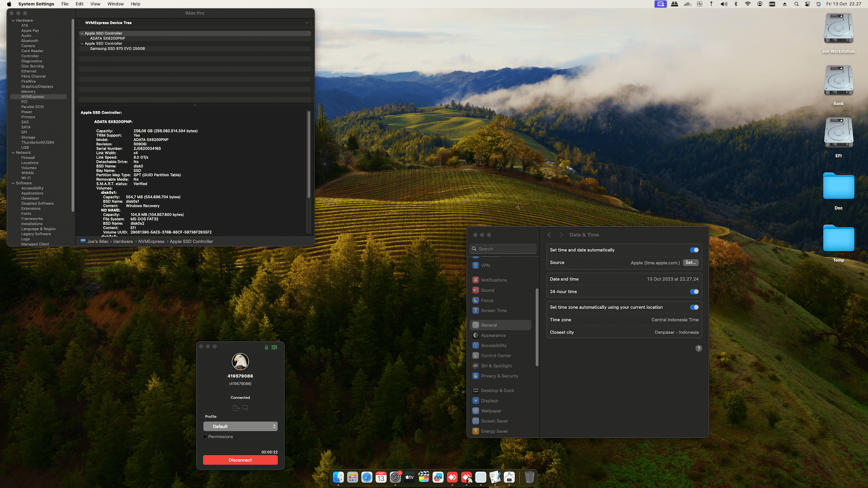868x488 pixels.
Task: Launch Freeform from the Dock
Action: point(438,477)
